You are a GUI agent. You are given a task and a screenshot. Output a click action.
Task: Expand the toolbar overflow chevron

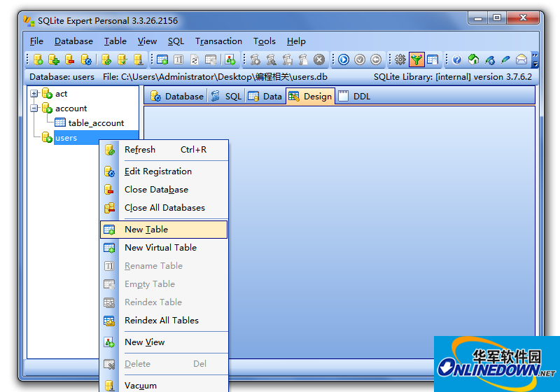[x=535, y=59]
